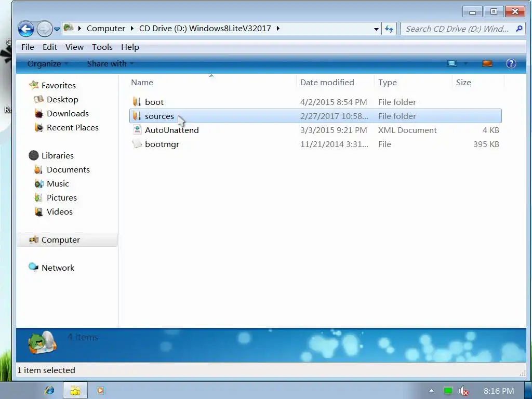The width and height of the screenshot is (532, 399).
Task: Open the Videos library
Action: tap(59, 212)
